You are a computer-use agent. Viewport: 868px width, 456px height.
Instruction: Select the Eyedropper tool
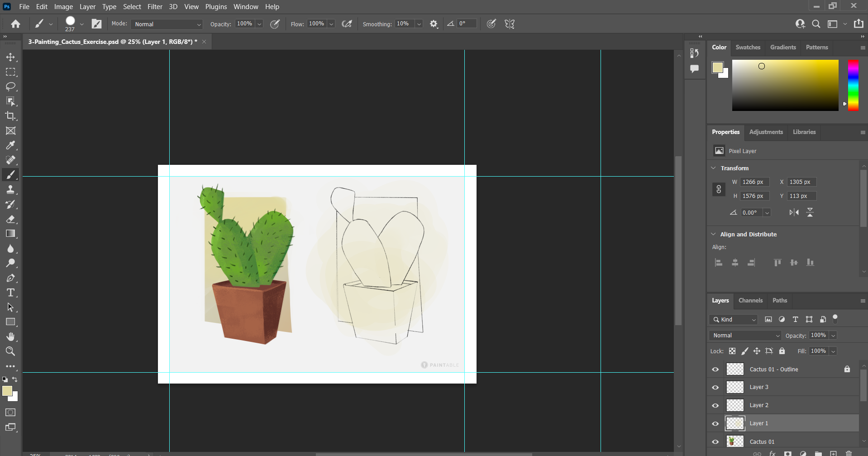(x=11, y=145)
